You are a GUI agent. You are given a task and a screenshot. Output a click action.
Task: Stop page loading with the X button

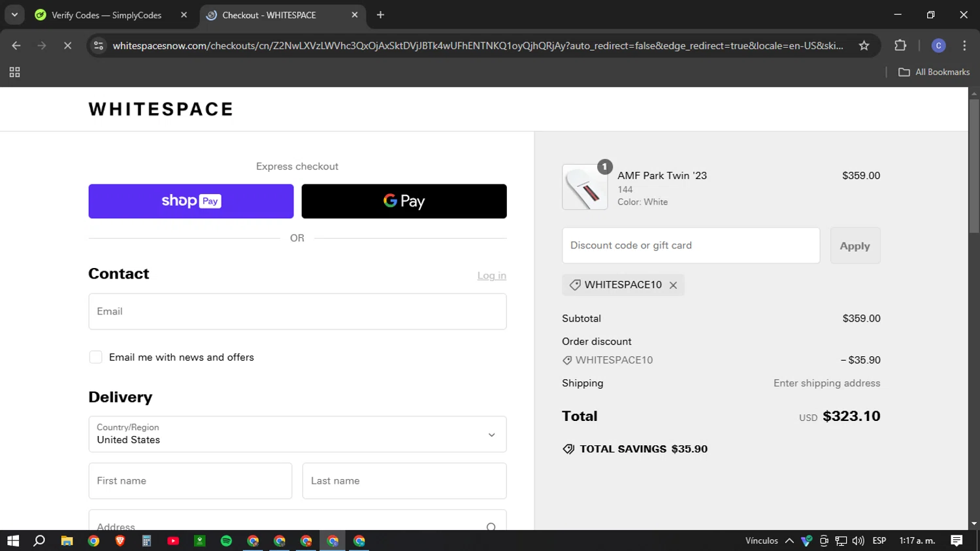click(67, 46)
